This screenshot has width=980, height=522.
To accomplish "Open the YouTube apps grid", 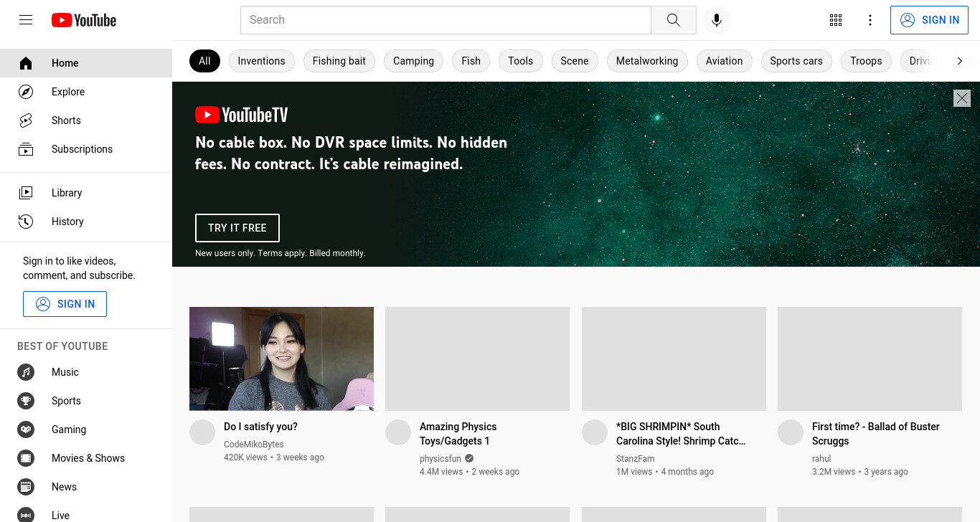I will click(x=836, y=20).
